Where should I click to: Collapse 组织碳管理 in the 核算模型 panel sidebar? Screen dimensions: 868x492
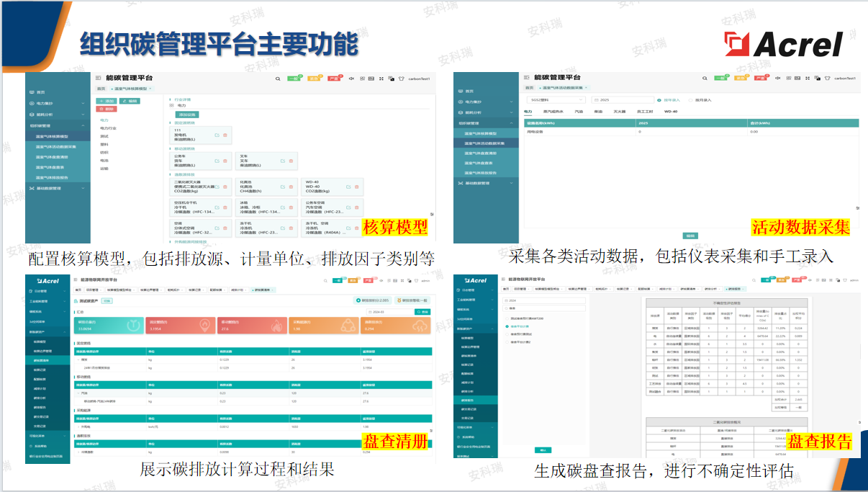coord(58,125)
